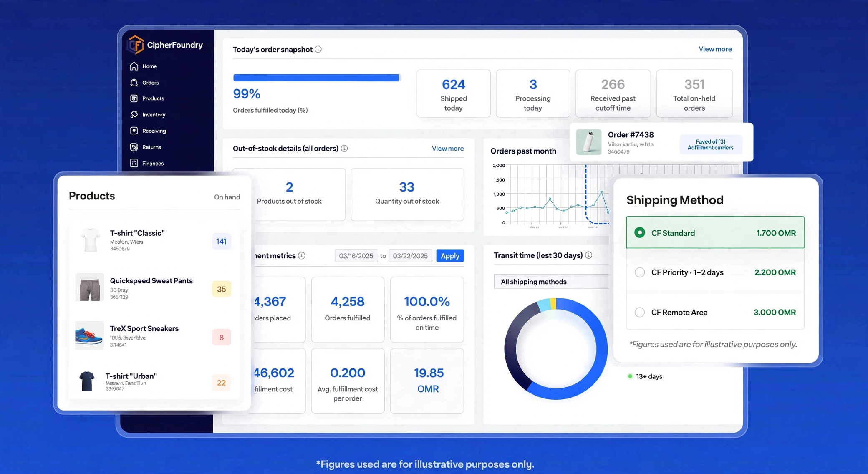Click the 3 Processing today card
Screen dimensions: 868x474
(x=533, y=93)
